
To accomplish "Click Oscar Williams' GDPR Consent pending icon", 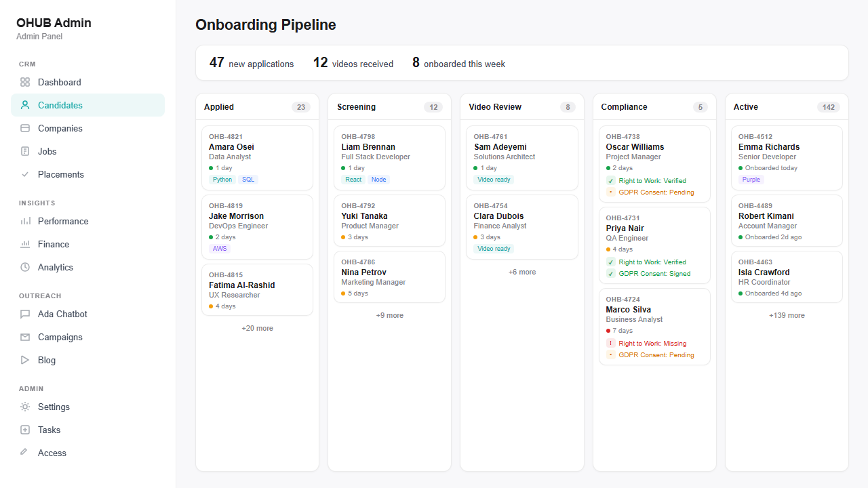I will 611,192.
